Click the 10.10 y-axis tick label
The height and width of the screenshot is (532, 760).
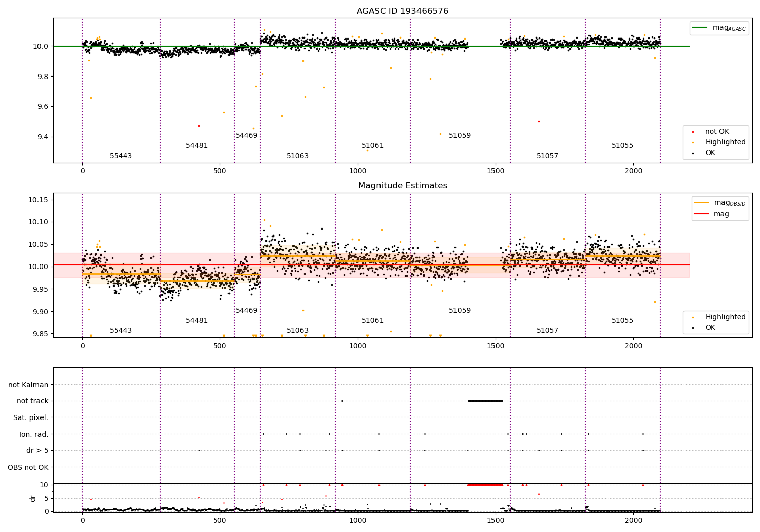tap(38, 222)
